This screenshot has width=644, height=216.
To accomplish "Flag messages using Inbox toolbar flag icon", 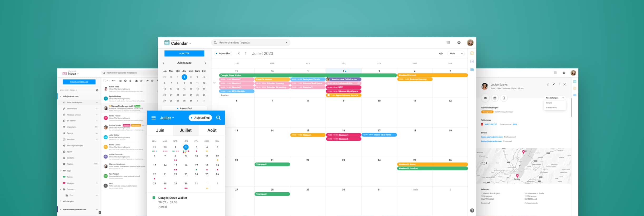I will point(147,81).
